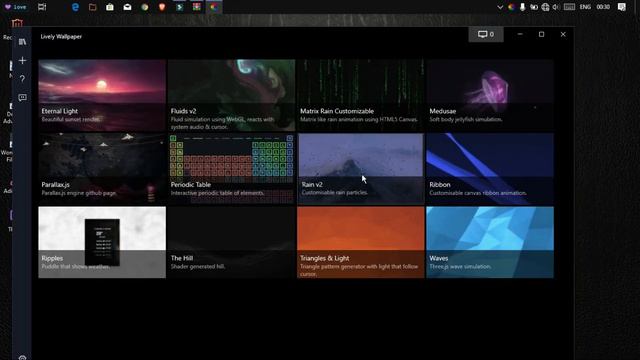Switch to Lively Wallpaper taskbar icon
The width and height of the screenshot is (640, 360).
point(214,7)
